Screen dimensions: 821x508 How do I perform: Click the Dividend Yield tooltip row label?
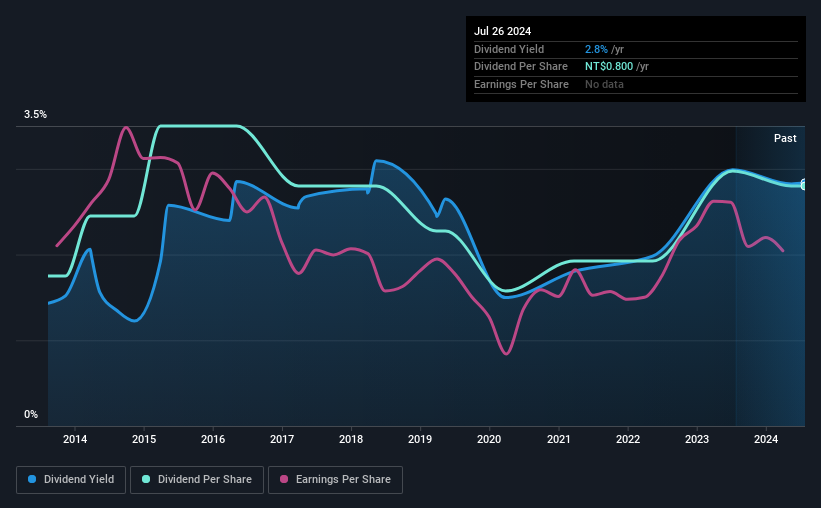(509, 49)
